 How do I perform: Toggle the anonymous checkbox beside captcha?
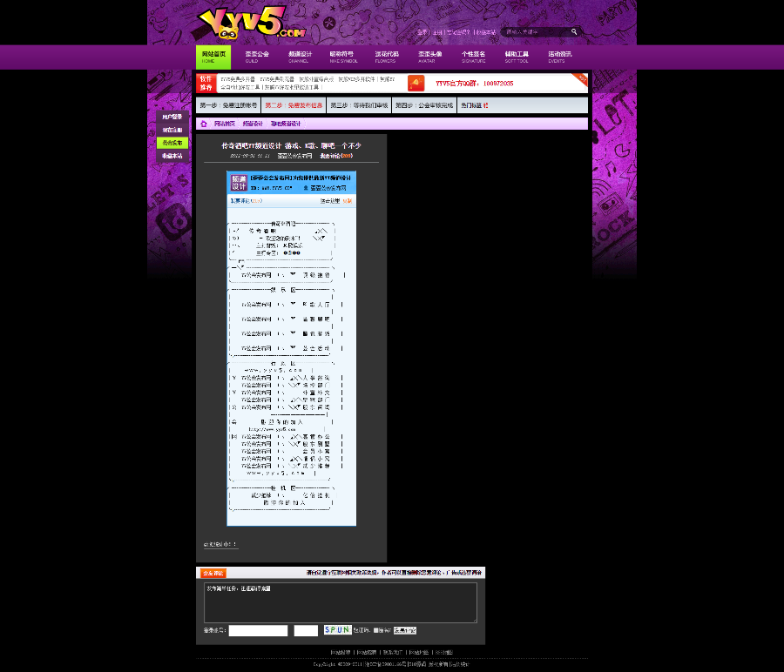tap(376, 630)
